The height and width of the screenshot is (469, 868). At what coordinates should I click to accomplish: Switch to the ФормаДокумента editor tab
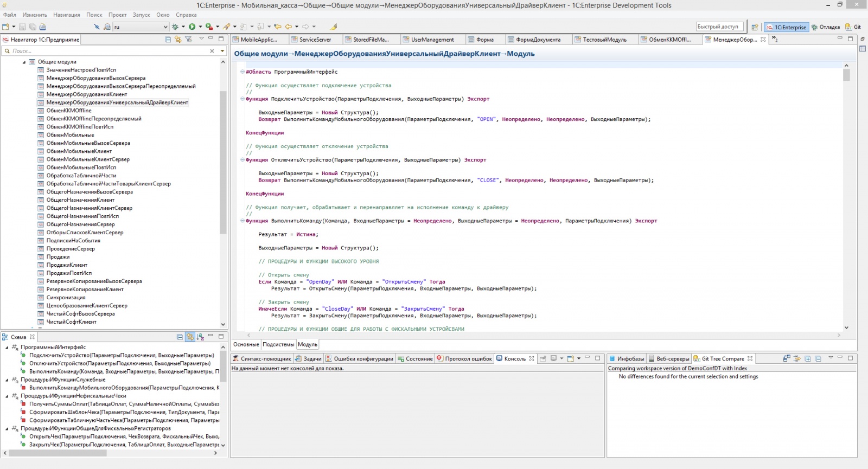pos(538,40)
